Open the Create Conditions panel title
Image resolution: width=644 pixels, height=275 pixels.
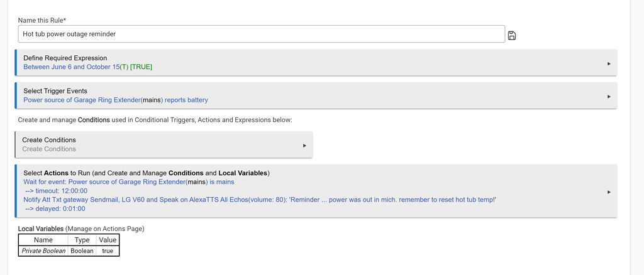click(49, 140)
